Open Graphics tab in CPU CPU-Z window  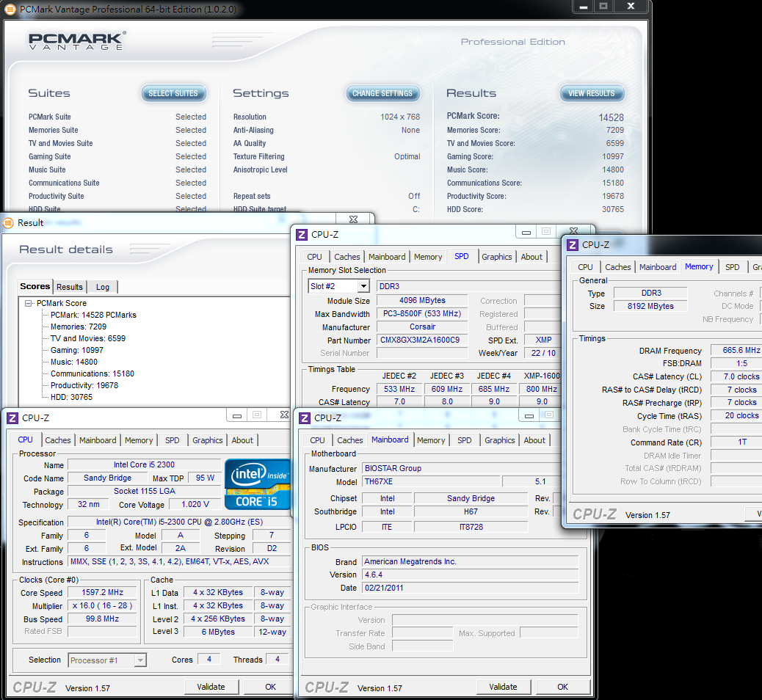click(208, 440)
